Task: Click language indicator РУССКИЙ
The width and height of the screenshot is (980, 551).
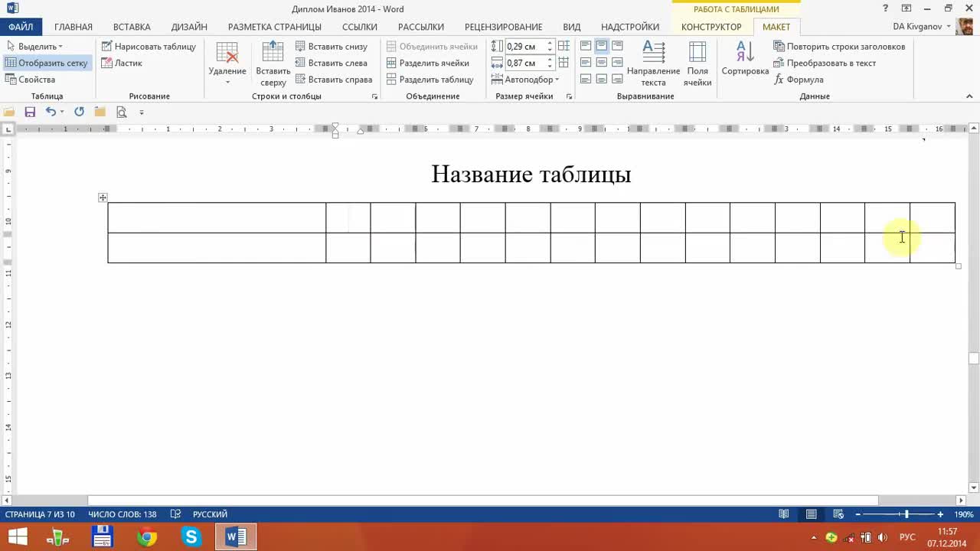Action: [210, 514]
